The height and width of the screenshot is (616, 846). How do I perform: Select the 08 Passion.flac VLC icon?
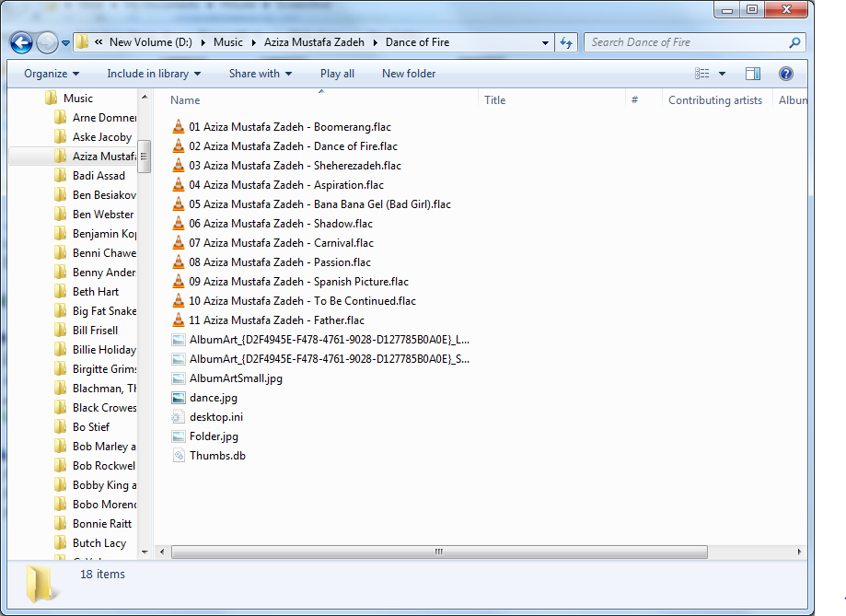[179, 262]
